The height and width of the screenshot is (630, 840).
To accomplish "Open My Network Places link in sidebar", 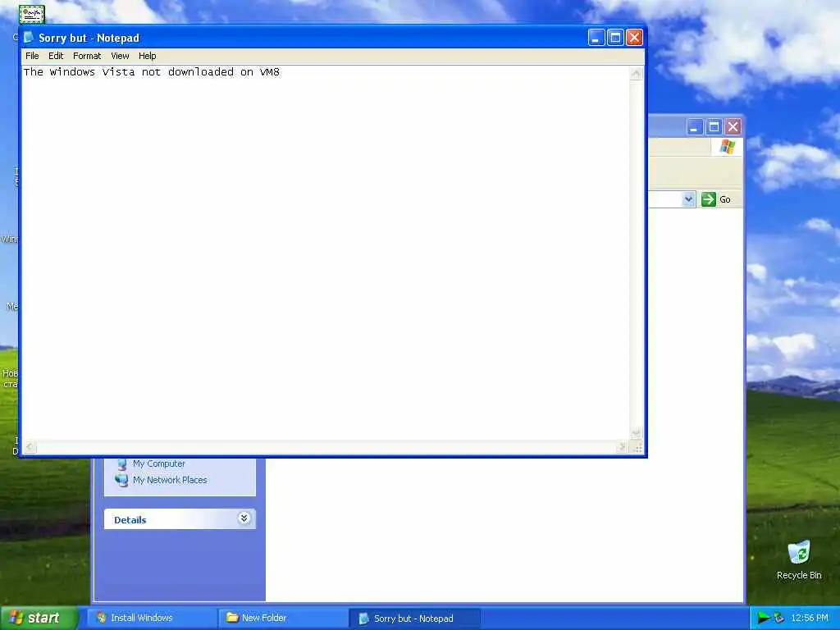I will pyautogui.click(x=170, y=480).
